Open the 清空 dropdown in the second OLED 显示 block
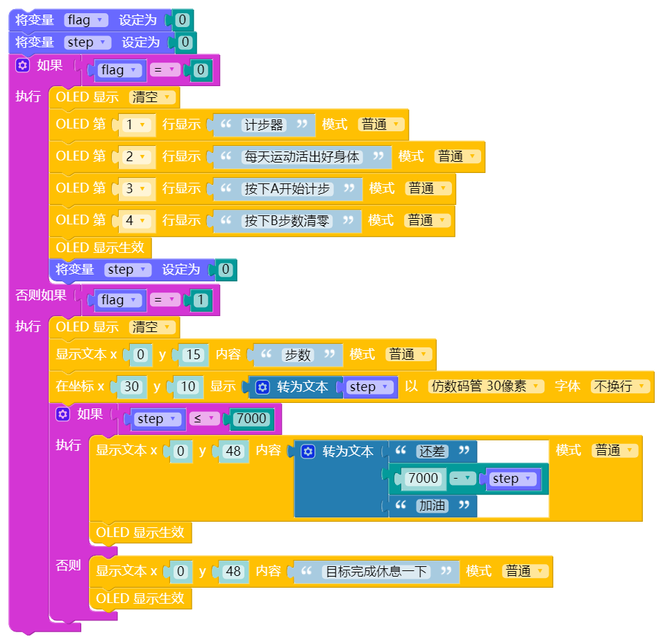 pos(152,327)
